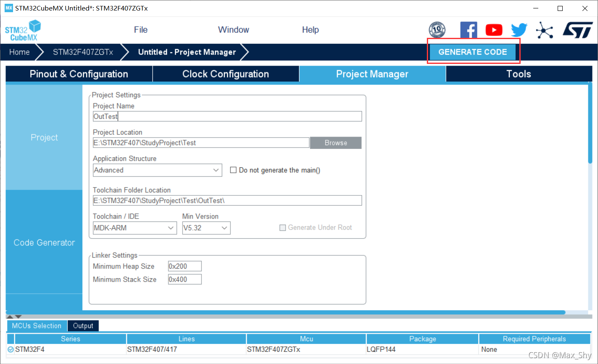The image size is (598, 364).
Task: Switch to Pinout & Configuration tab
Action: pos(79,74)
